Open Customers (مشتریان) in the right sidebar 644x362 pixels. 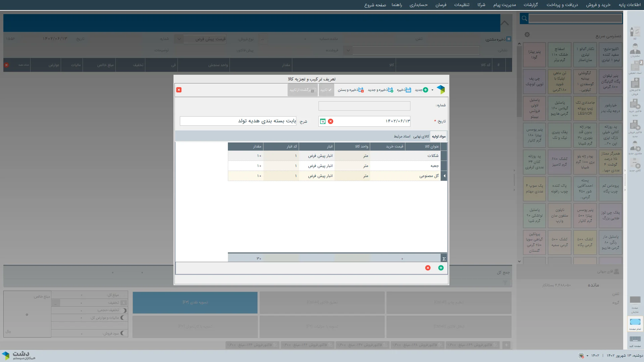[635, 50]
